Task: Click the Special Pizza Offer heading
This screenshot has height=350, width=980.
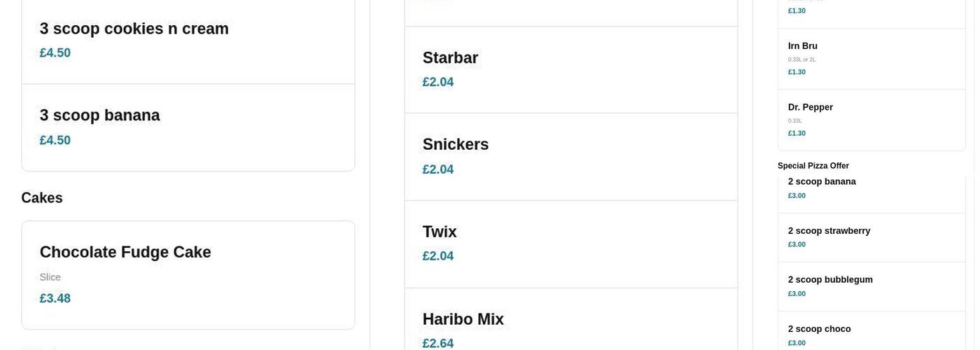Action: (813, 166)
